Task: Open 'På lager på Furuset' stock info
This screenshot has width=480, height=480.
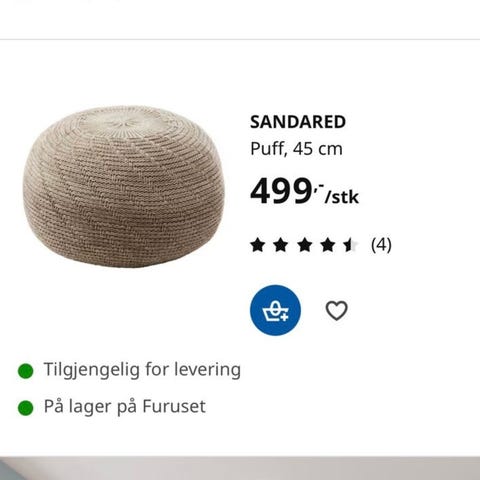Action: (125, 407)
